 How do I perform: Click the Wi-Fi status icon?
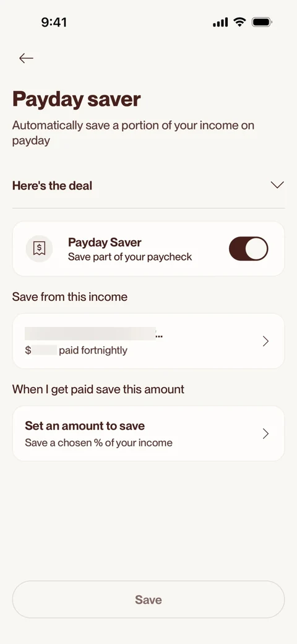(239, 22)
